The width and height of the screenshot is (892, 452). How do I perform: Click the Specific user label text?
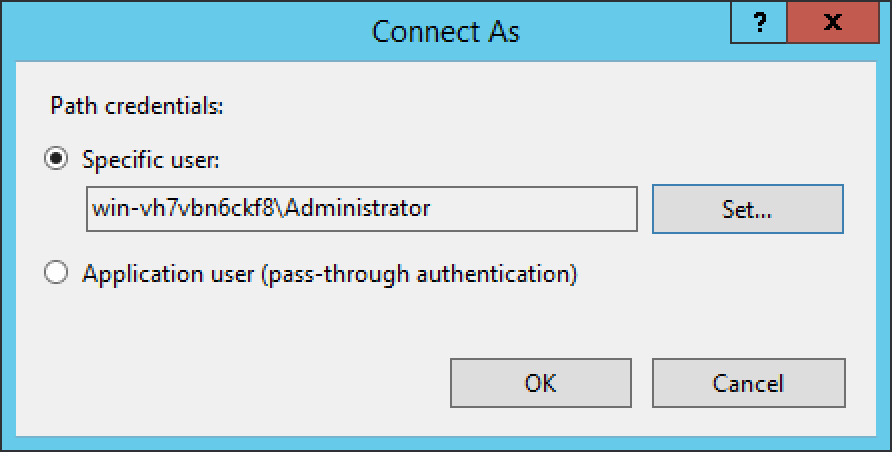coord(151,160)
